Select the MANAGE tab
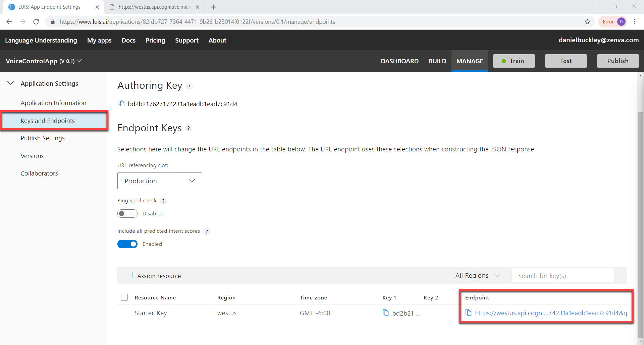This screenshot has width=644, height=345. coord(470,61)
